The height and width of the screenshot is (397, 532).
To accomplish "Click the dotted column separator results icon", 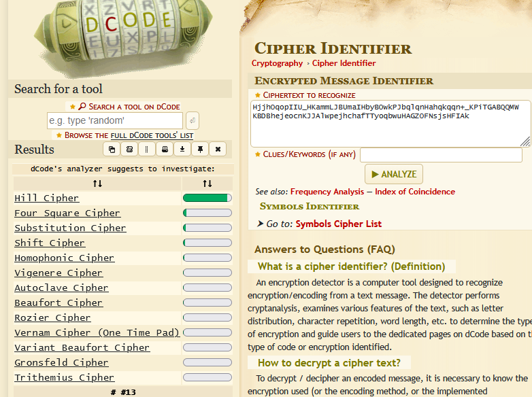I will [x=147, y=149].
